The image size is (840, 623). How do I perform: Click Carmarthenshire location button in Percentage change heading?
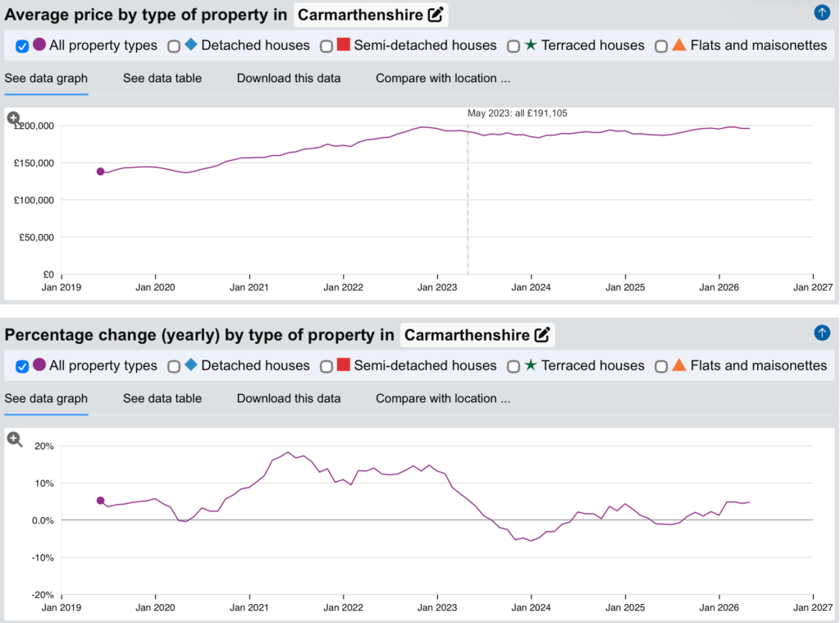coord(477,335)
